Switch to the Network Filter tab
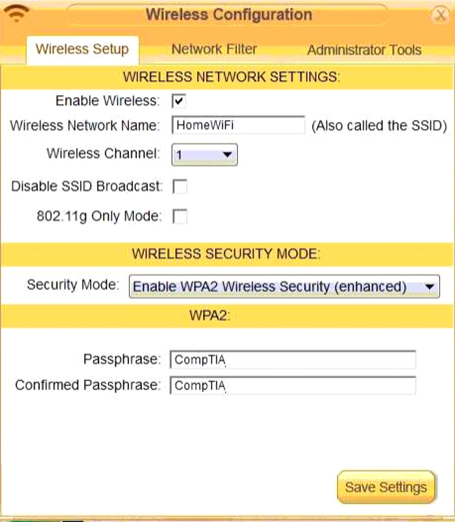Screen dimensions: 455x522 tap(214, 49)
